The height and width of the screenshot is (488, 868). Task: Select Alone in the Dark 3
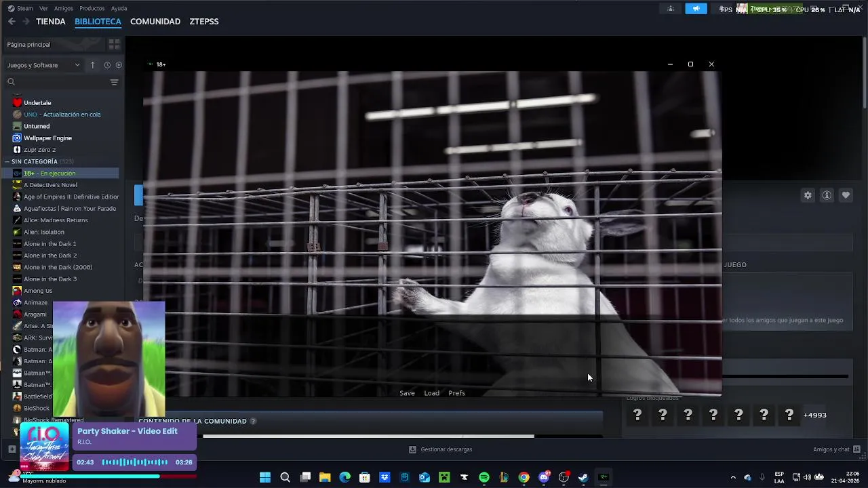50,279
